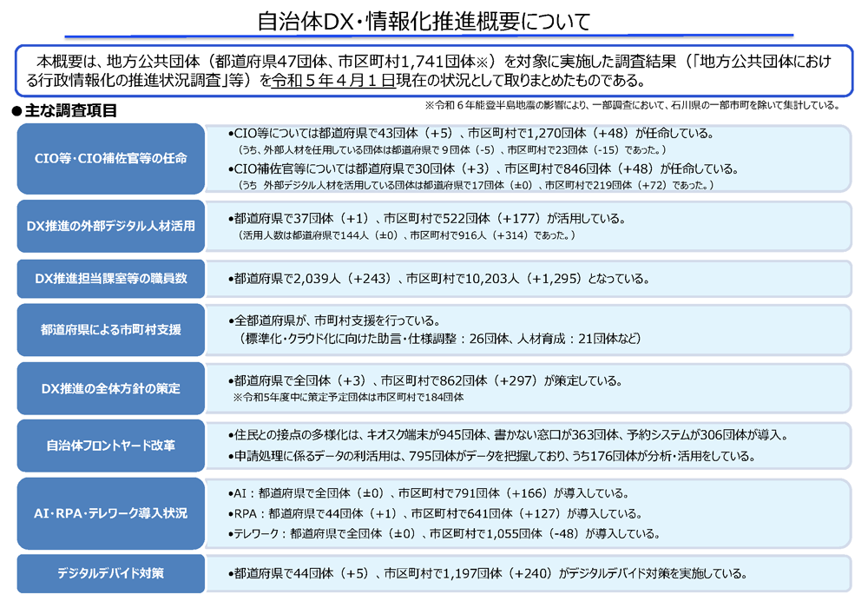Click the footnote about 令和６年能登半島地震
Image resolution: width=868 pixels, height=601 pixels.
tap(632, 105)
